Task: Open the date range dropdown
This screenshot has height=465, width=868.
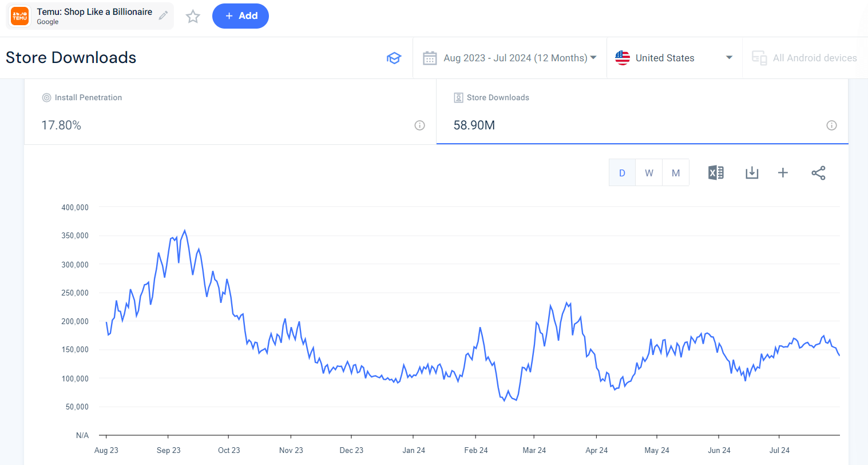Action: (509, 58)
